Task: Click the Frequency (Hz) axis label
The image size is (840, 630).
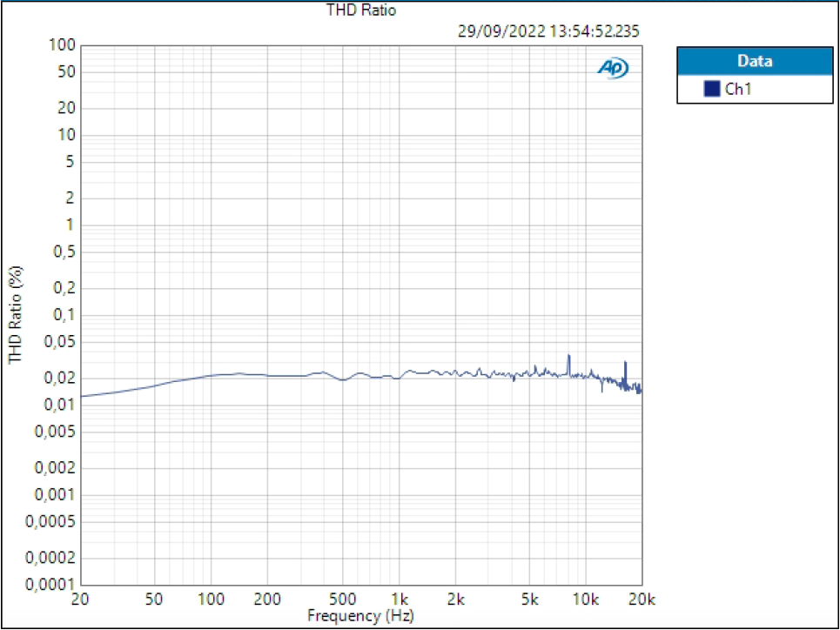Action: tap(360, 615)
